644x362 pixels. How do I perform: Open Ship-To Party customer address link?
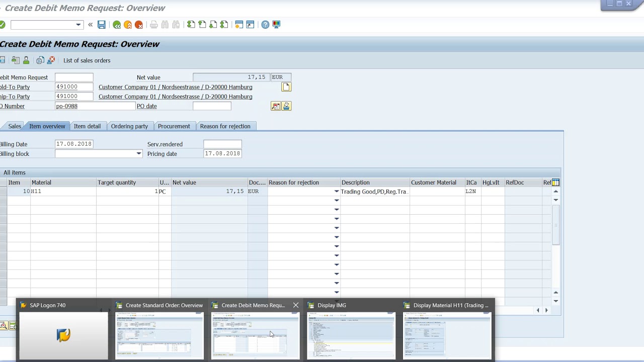pyautogui.click(x=175, y=97)
